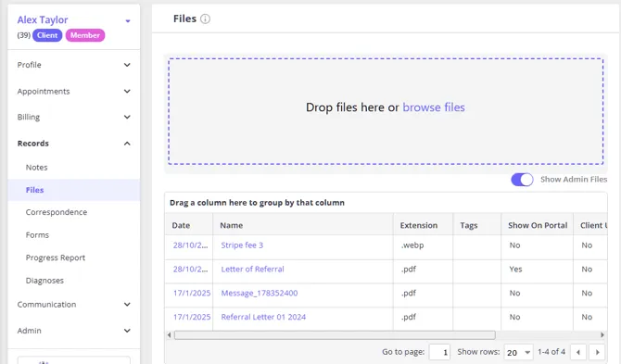Click the Alex Taylor client name
Image resolution: width=621 pixels, height=364 pixels.
(x=43, y=19)
